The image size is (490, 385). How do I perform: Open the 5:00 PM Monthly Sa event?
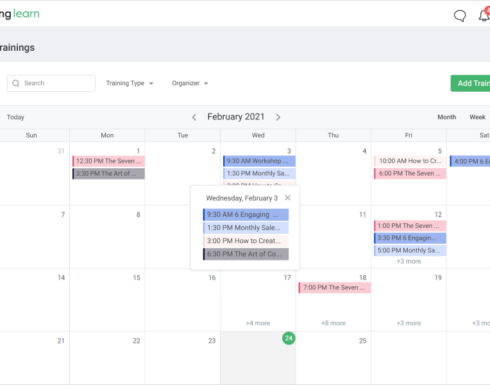pyautogui.click(x=410, y=250)
